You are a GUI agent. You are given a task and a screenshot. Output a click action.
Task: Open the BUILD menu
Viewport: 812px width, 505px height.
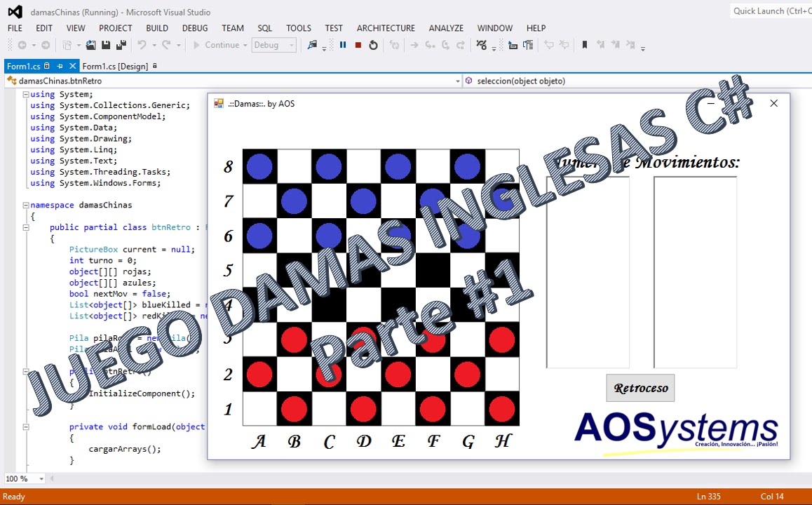(x=157, y=28)
